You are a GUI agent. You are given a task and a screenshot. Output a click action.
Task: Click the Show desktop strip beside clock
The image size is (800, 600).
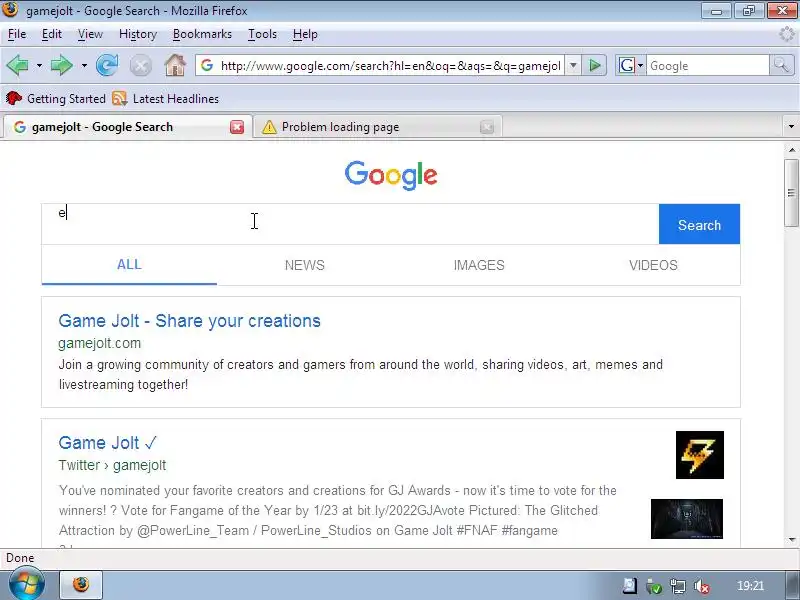coord(792,585)
